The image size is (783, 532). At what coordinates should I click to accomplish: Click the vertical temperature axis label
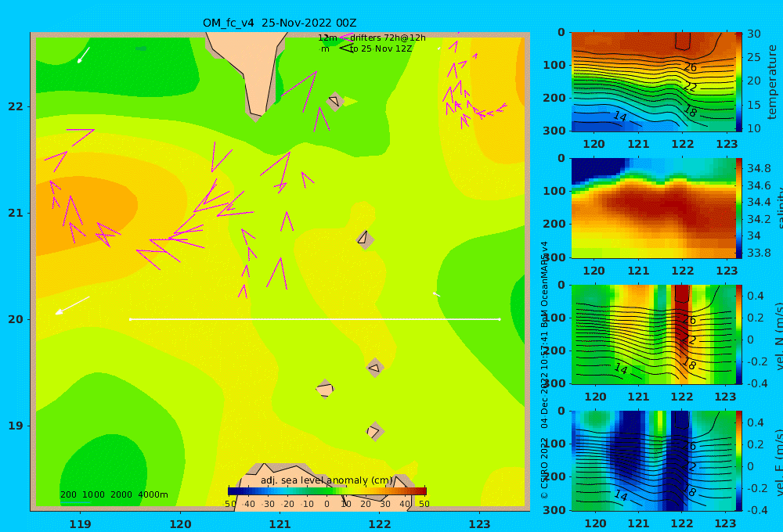click(773, 82)
